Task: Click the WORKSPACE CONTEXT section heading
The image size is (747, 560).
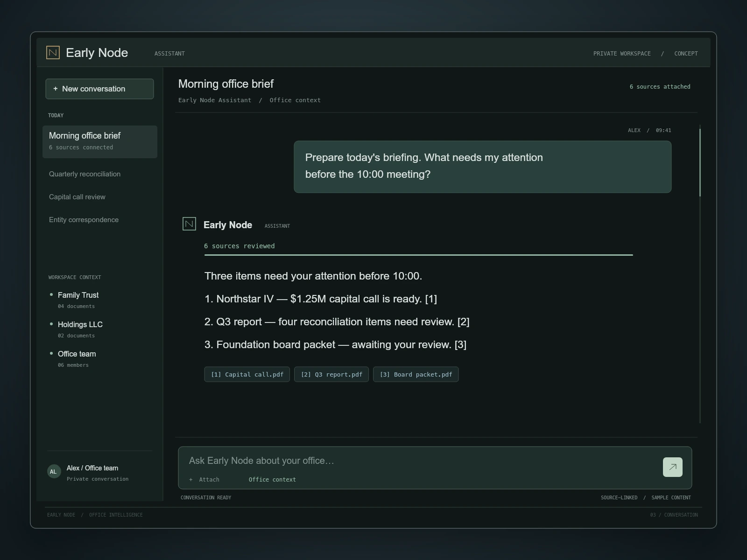Action: [x=75, y=277]
